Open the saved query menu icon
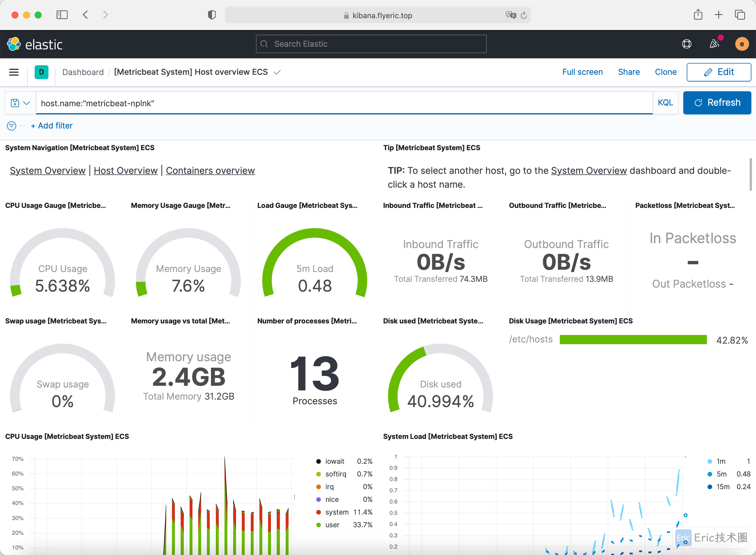Viewport: 756px width, 555px height. point(20,103)
